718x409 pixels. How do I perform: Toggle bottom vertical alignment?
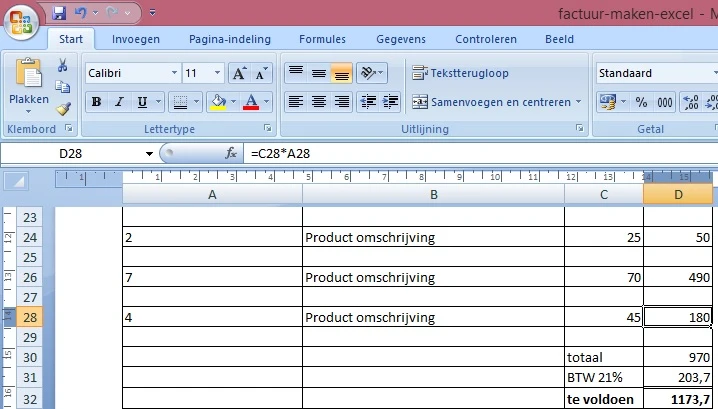click(x=342, y=73)
